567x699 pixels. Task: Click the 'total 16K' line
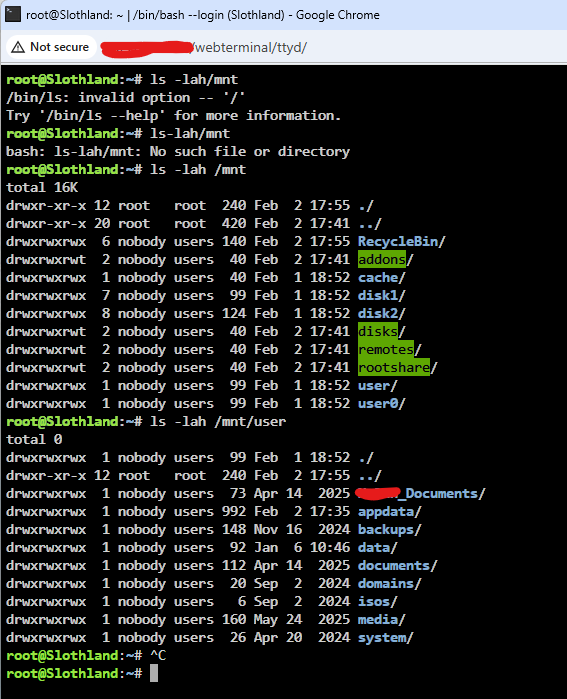[42, 187]
